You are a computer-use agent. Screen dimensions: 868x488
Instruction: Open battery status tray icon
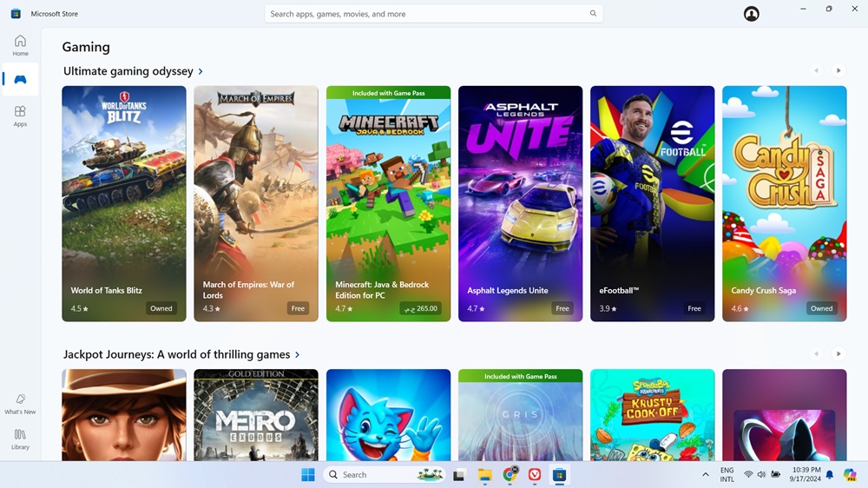pyautogui.click(x=775, y=475)
